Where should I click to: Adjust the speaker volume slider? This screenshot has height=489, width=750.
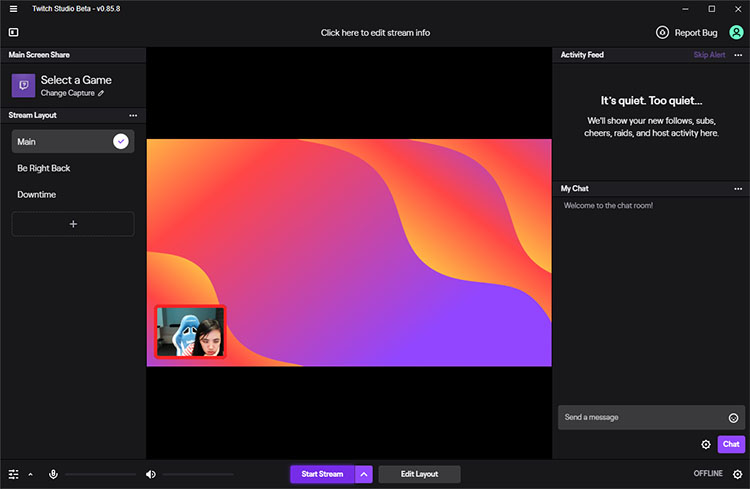coord(198,475)
